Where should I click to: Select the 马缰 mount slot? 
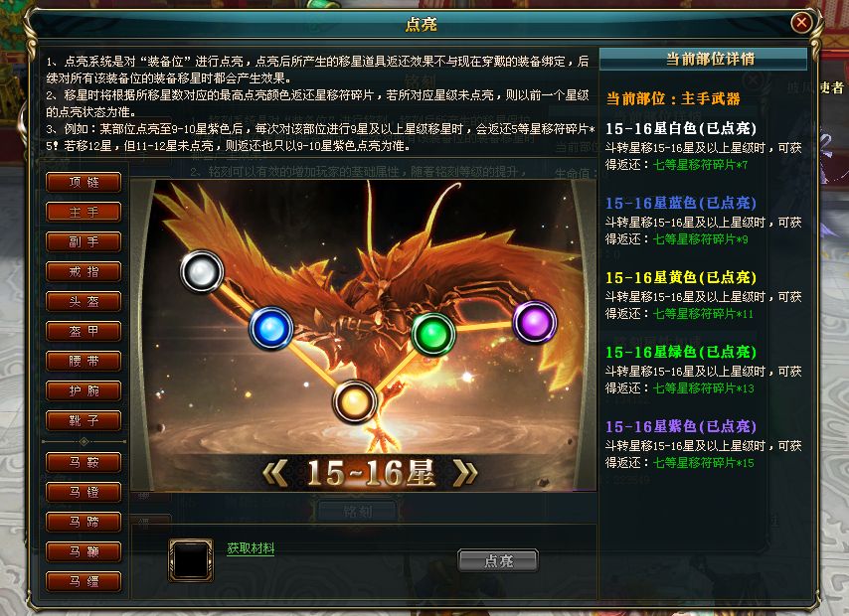(x=84, y=582)
